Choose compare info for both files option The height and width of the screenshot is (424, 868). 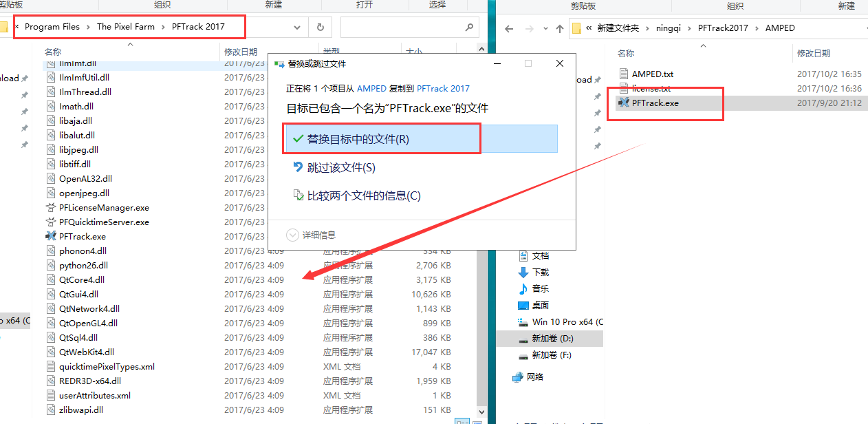(x=356, y=195)
